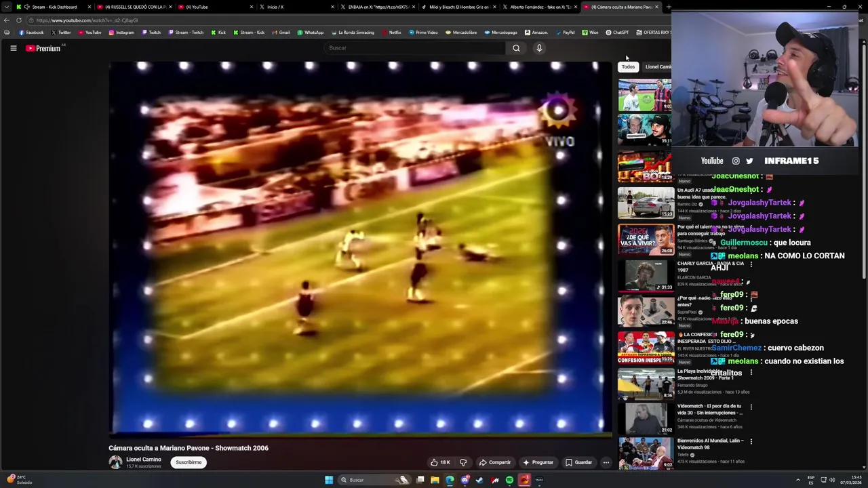Open a new browser tab with plus
This screenshot has height=488, width=868.
point(669,7)
